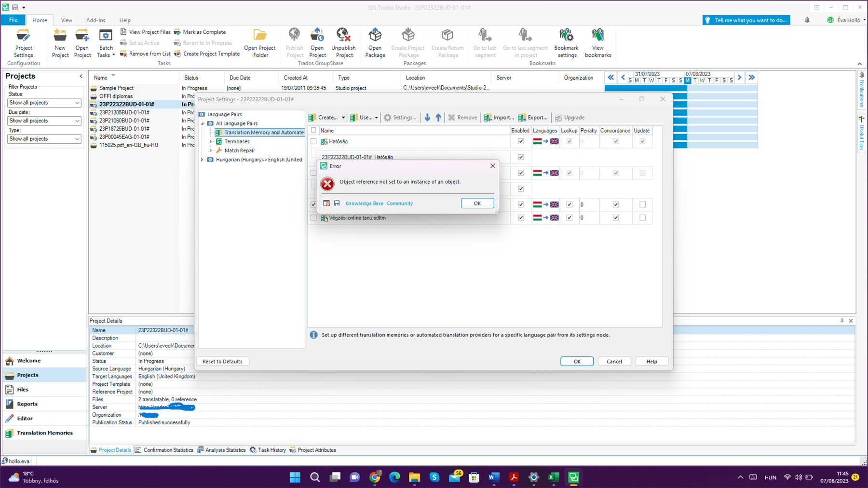Toggle Enabled for Végzés-online tanú.sdltm

521,217
